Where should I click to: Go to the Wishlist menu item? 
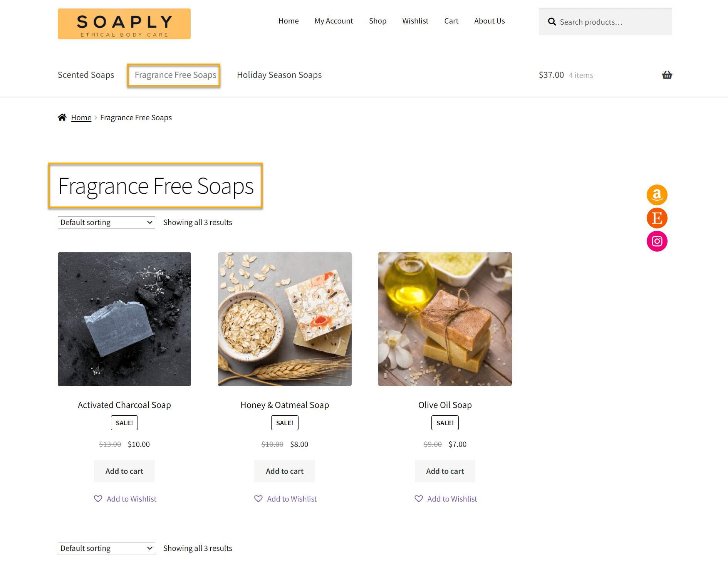[x=415, y=21]
